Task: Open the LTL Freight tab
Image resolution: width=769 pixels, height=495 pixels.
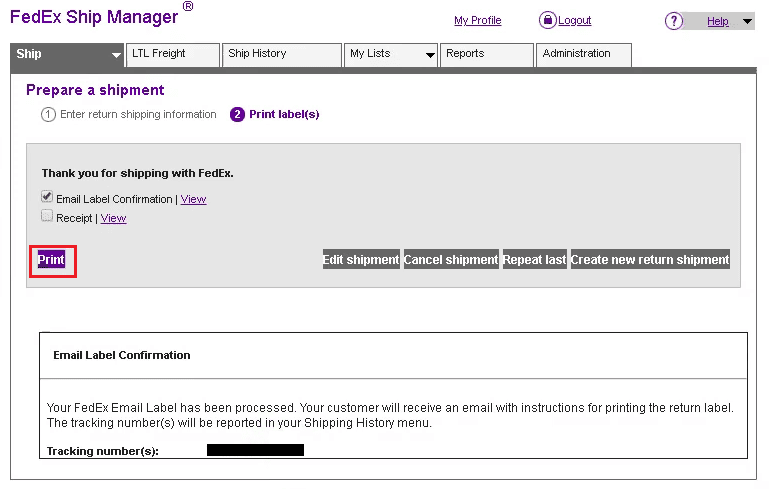Action: click(173, 55)
